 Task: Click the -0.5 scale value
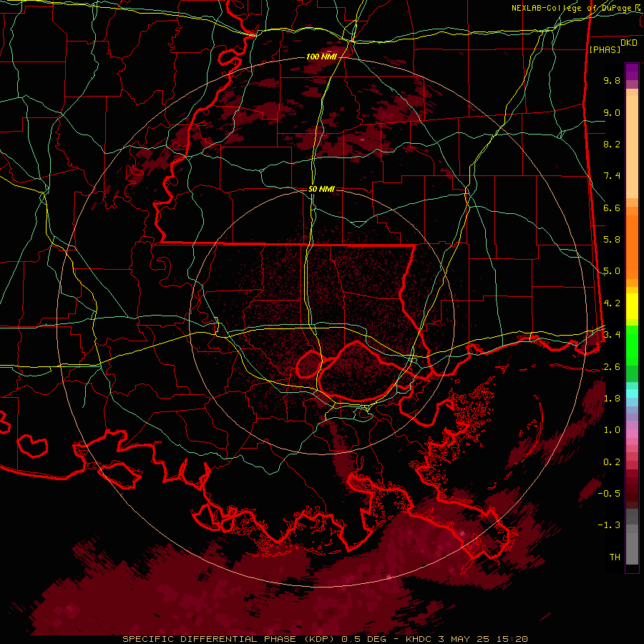[x=609, y=493]
